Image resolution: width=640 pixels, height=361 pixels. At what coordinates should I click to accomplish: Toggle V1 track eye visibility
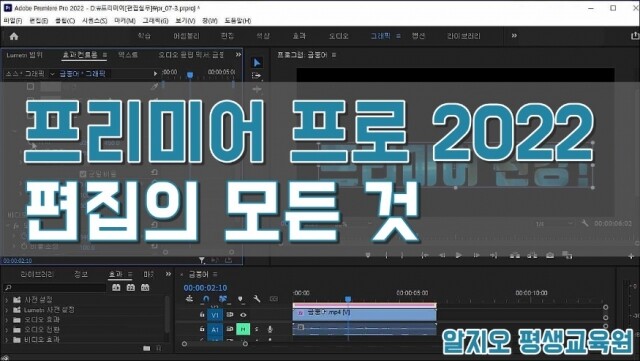point(243,315)
